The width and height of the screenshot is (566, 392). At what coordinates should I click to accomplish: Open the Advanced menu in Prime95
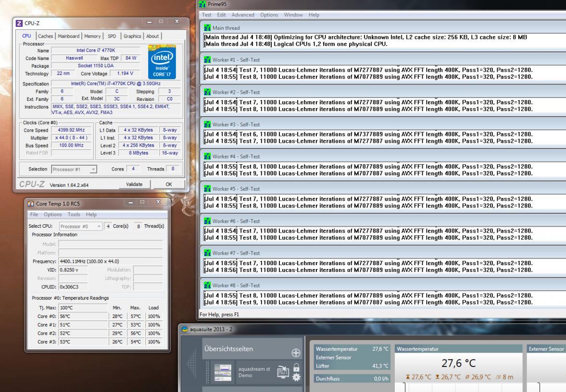click(243, 15)
